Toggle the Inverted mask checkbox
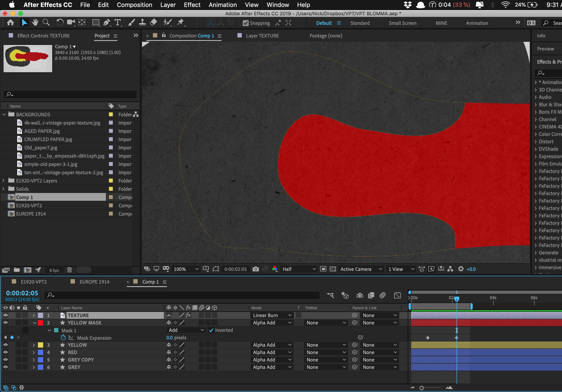 [x=211, y=330]
